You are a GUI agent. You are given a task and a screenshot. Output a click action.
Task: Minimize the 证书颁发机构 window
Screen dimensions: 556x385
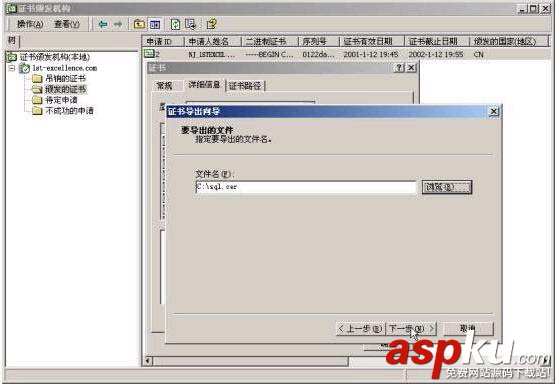click(x=522, y=9)
